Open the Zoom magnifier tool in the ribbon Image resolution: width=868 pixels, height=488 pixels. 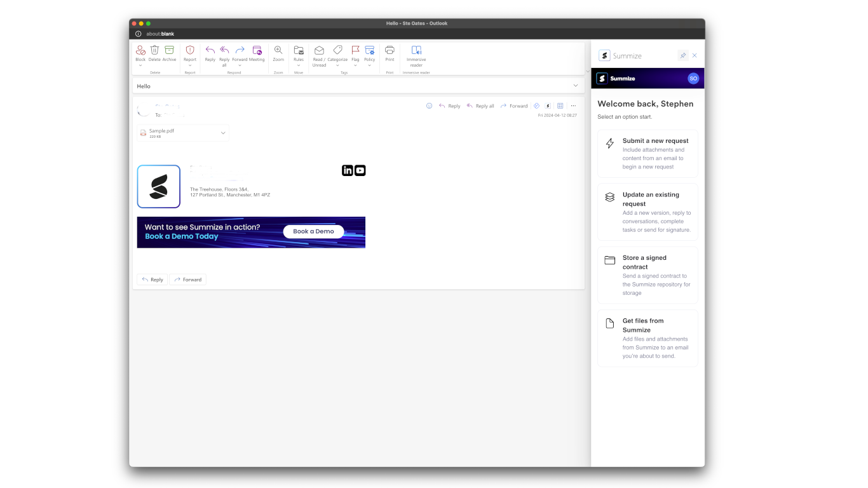(278, 50)
